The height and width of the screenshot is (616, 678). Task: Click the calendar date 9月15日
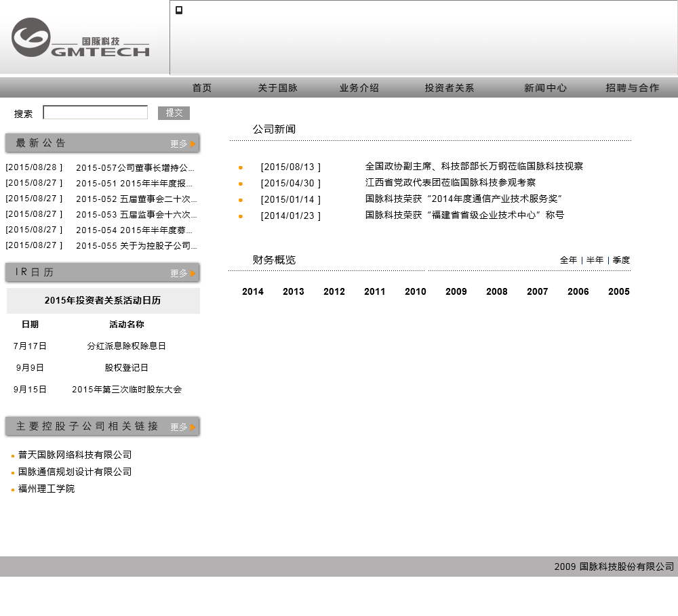(30, 390)
